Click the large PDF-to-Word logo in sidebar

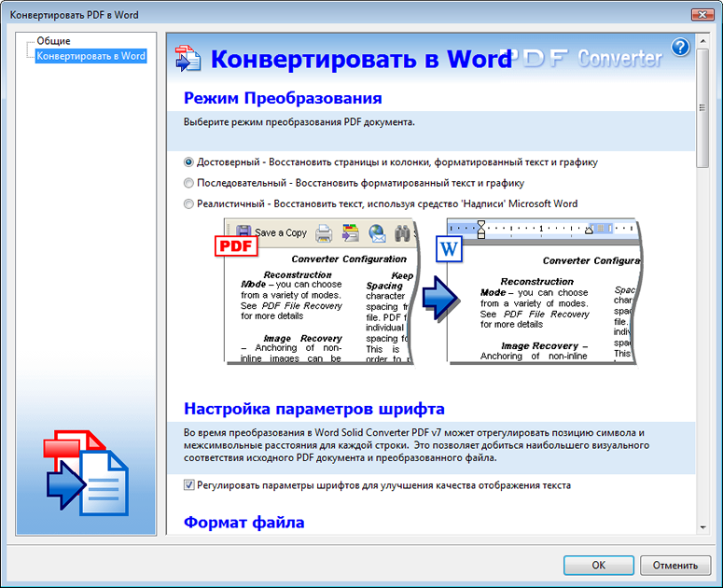[x=86, y=473]
